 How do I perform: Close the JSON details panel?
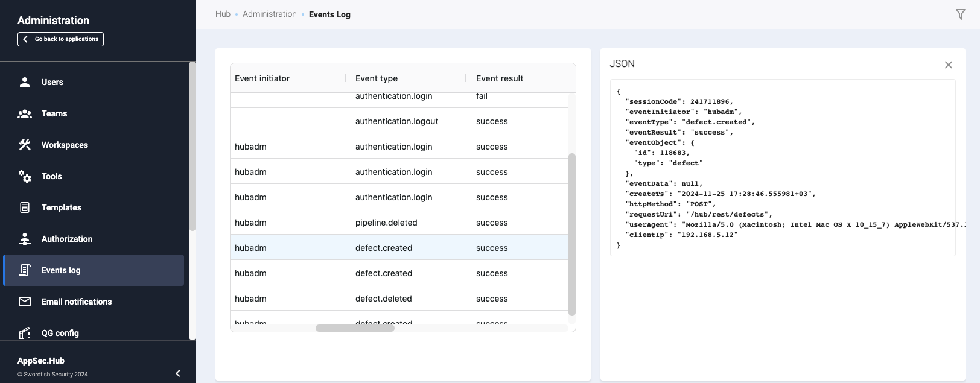pyautogui.click(x=948, y=65)
